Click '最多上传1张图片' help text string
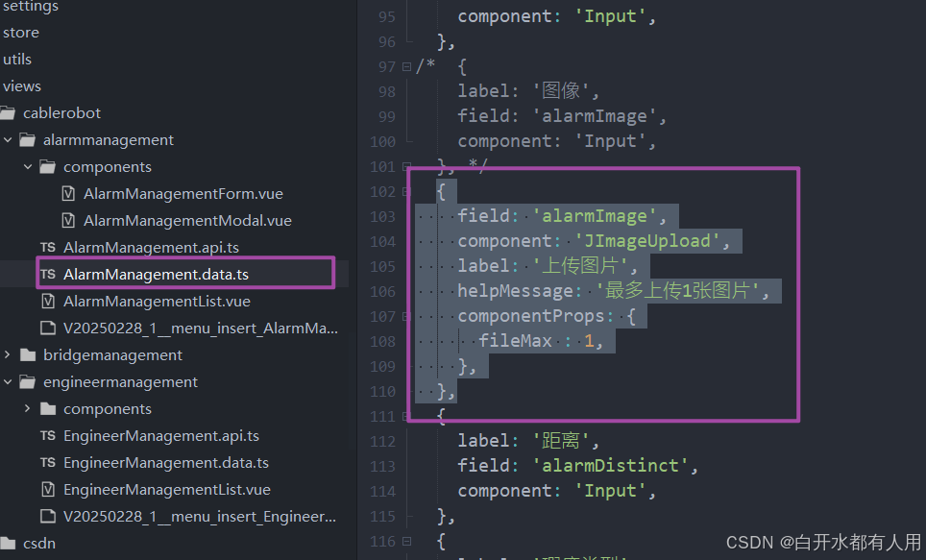This screenshot has width=926, height=560. 677,291
